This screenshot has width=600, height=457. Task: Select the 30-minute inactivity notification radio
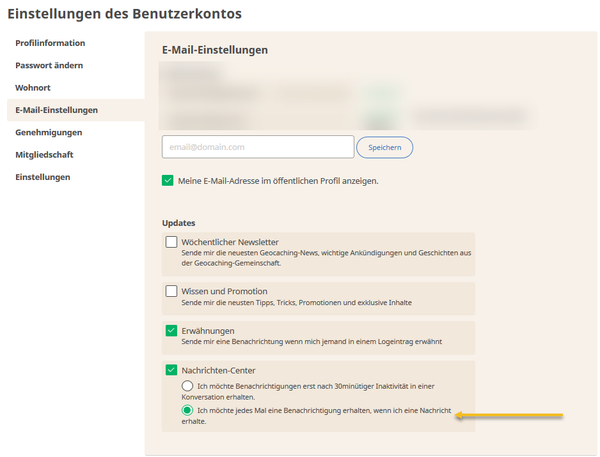(187, 385)
